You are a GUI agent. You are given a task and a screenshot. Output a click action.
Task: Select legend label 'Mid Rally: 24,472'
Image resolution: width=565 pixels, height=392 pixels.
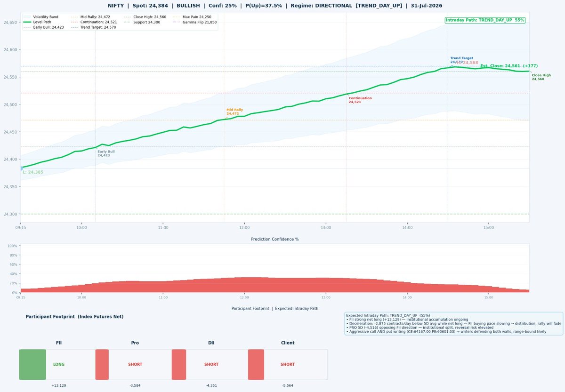(95, 17)
